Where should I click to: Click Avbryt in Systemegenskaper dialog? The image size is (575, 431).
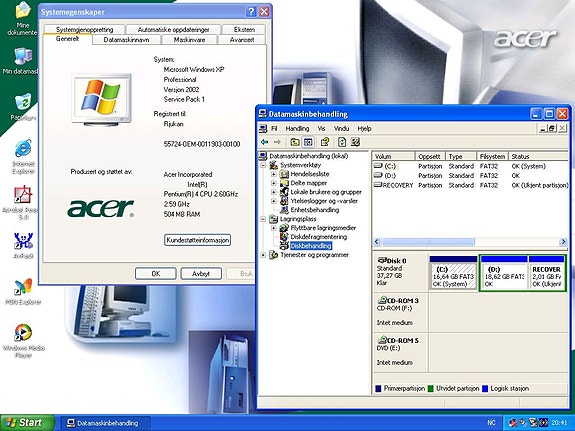201,274
